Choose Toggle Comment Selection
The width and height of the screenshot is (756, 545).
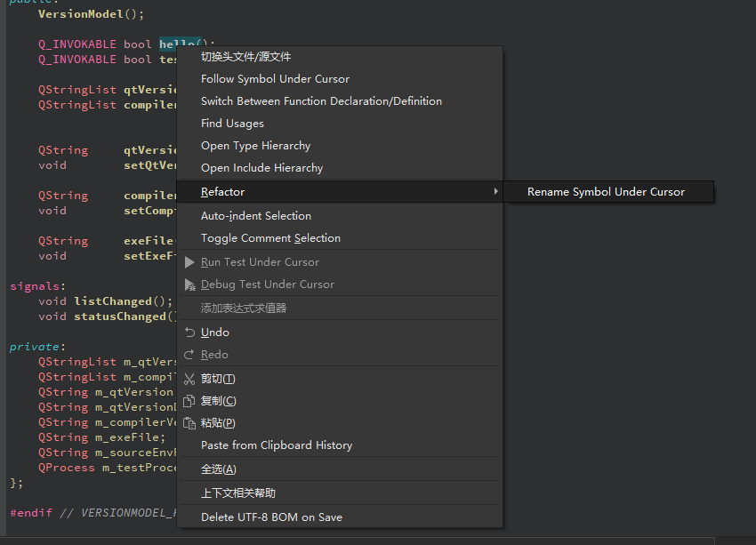[x=340, y=238]
